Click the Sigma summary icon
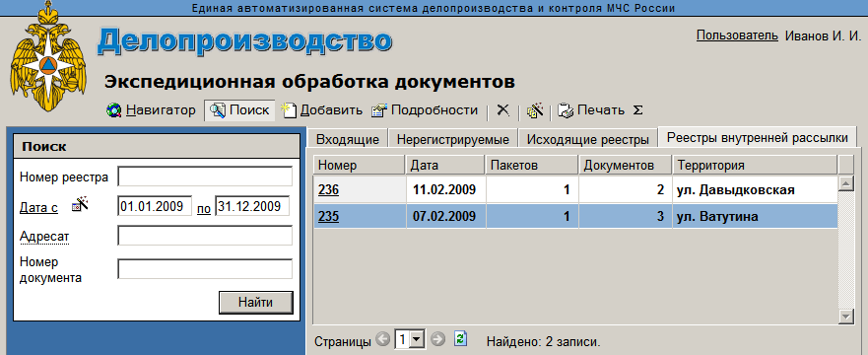 pyautogui.click(x=637, y=110)
